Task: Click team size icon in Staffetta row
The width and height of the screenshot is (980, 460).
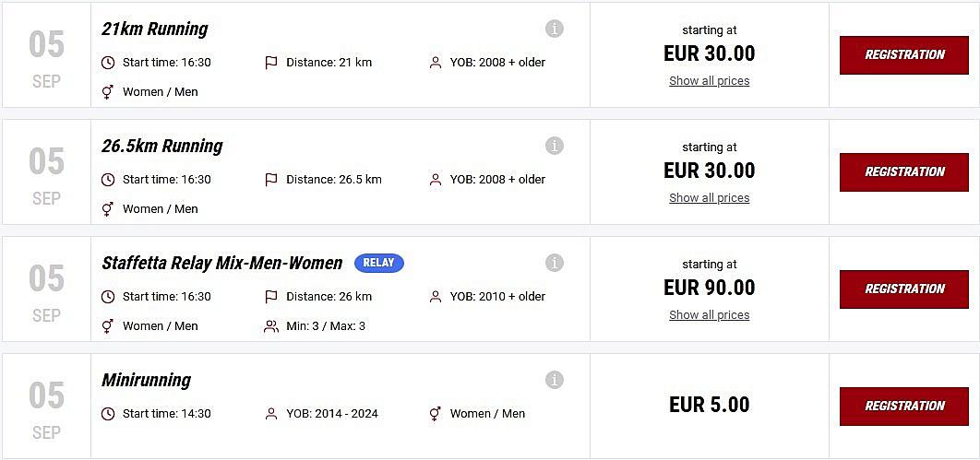Action: [271, 326]
